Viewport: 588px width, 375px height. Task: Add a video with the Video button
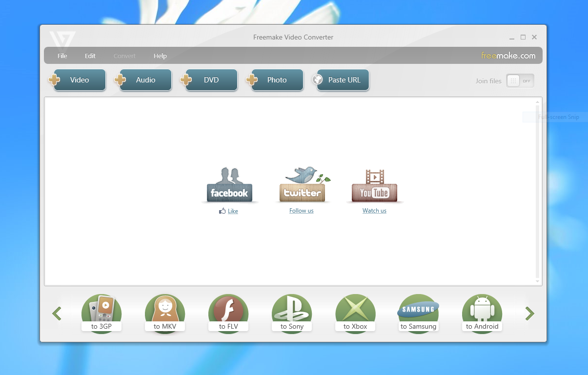(77, 79)
